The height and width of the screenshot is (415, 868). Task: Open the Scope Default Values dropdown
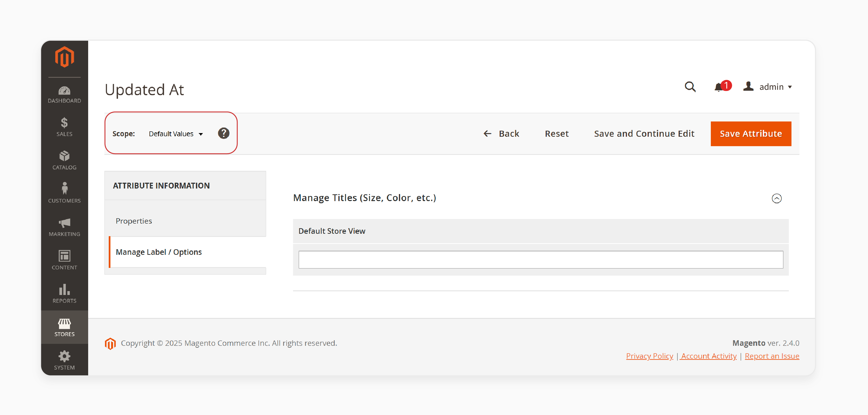click(x=176, y=134)
